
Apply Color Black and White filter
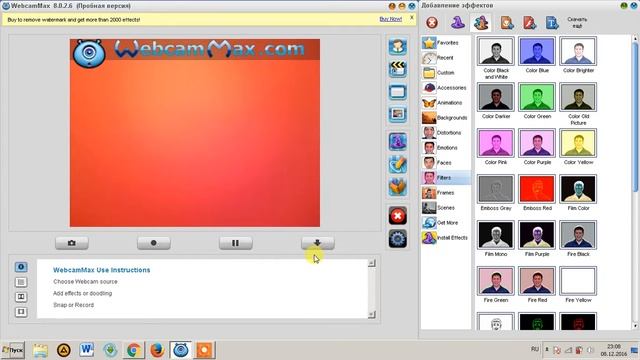[x=496, y=51]
